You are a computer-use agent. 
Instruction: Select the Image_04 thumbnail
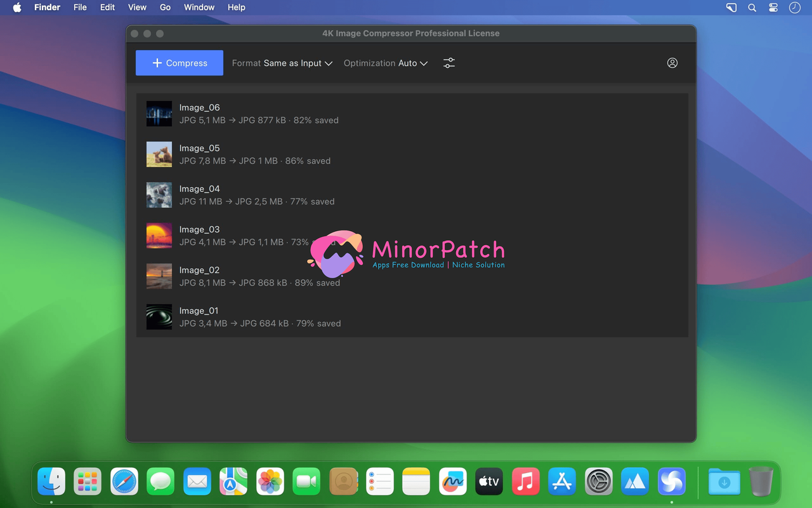pos(159,195)
